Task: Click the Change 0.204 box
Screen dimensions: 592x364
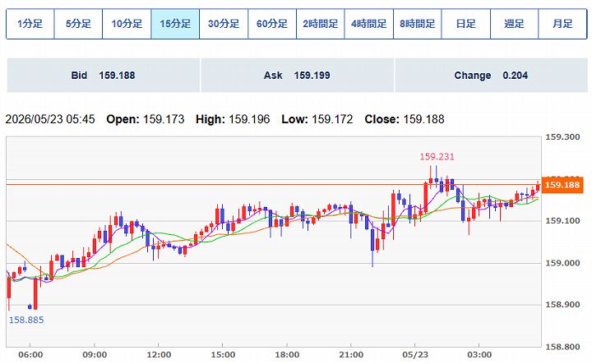Action: (x=491, y=75)
